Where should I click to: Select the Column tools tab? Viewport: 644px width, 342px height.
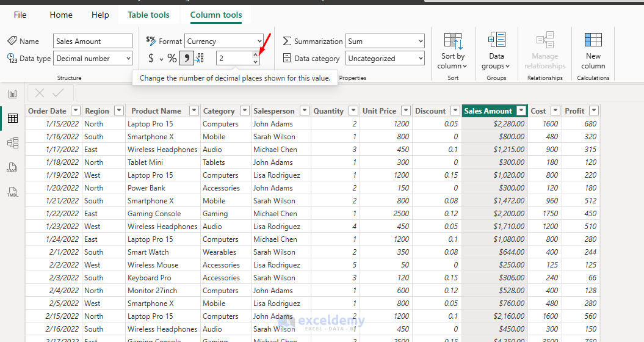(x=216, y=15)
